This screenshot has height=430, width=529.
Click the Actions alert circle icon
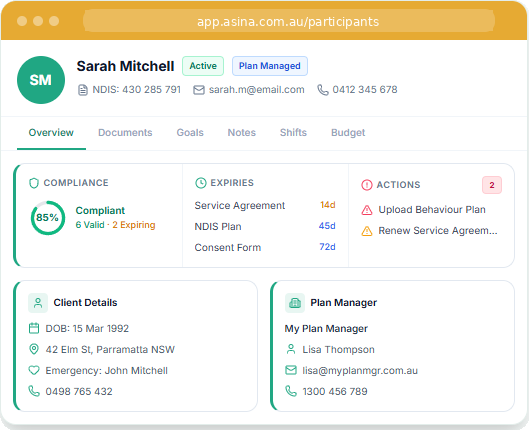click(367, 185)
